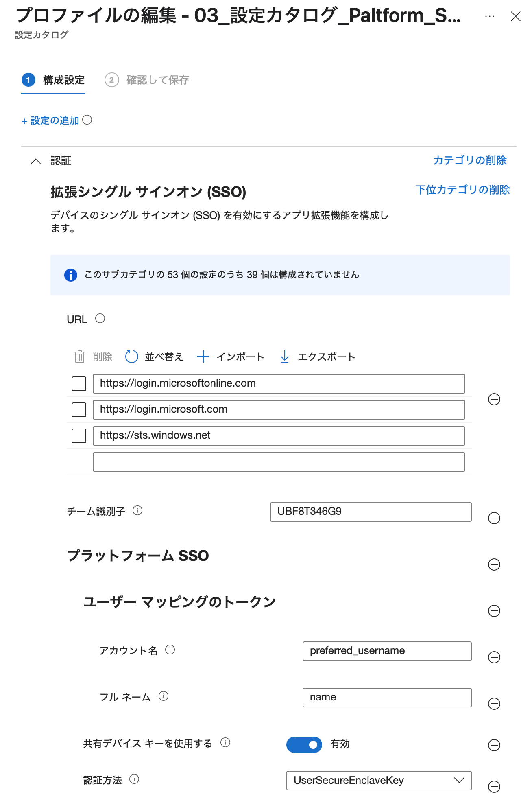Open the ellipsis menu at top right
Viewport: 532px width, 805px height.
pyautogui.click(x=489, y=15)
